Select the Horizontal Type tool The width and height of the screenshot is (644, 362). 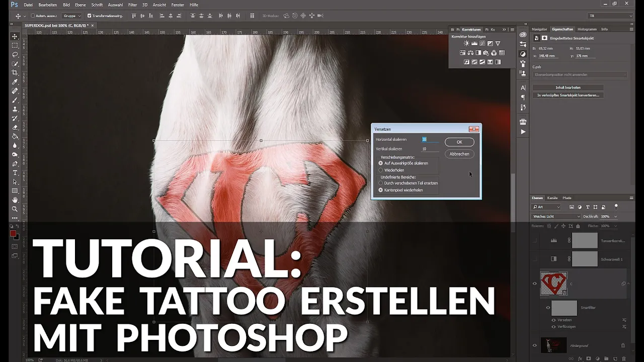pyautogui.click(x=15, y=172)
